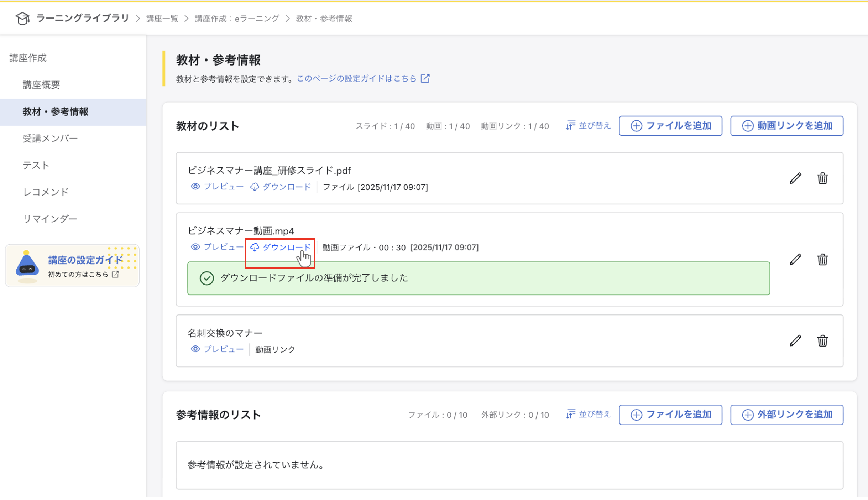
Task: Delete ビジネスマナー講座_研修スライド.pdf with the trash icon
Action: click(x=822, y=178)
